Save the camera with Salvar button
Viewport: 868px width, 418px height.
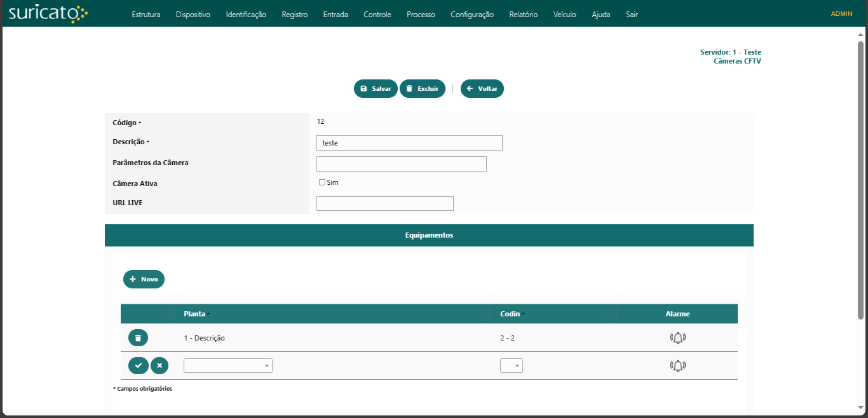(x=376, y=89)
